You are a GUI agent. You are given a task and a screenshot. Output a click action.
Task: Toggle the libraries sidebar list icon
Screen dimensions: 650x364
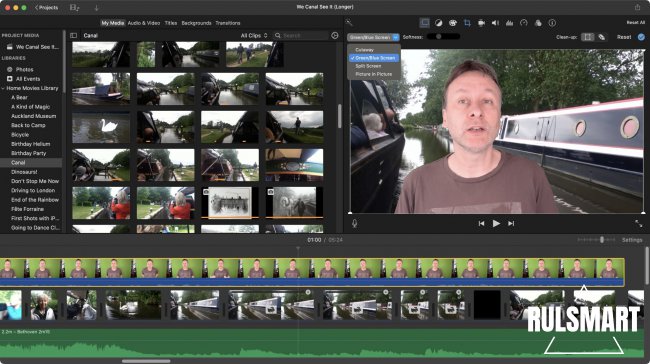pos(73,36)
